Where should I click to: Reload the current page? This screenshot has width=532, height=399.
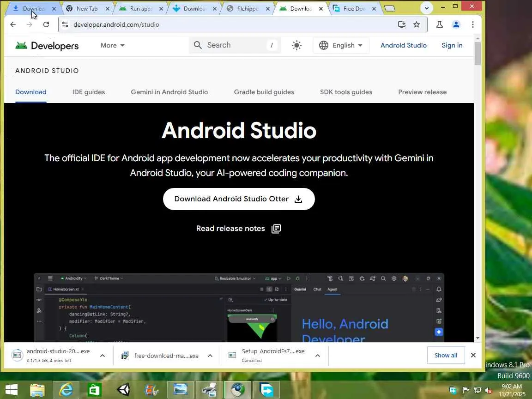46,24
